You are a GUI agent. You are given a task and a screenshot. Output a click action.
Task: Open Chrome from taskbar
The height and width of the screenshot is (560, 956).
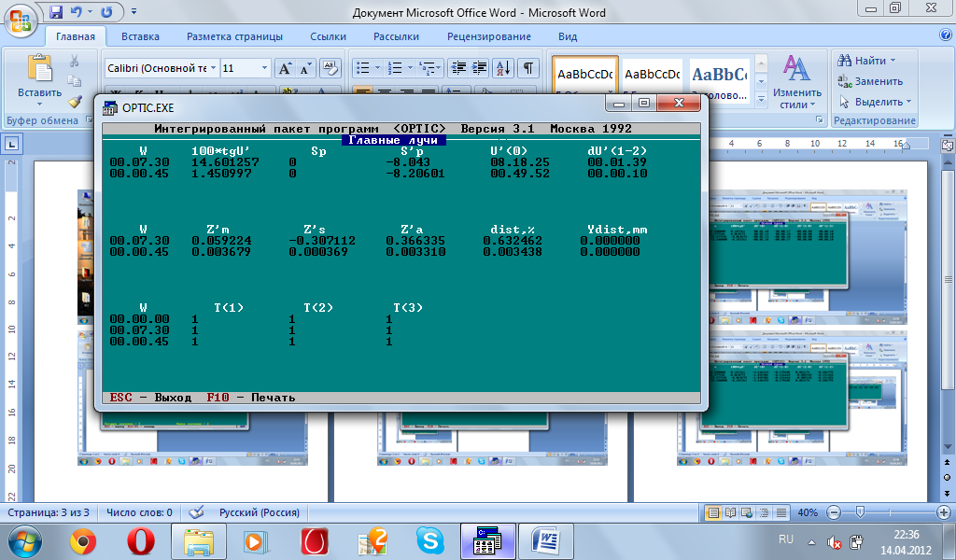[83, 541]
